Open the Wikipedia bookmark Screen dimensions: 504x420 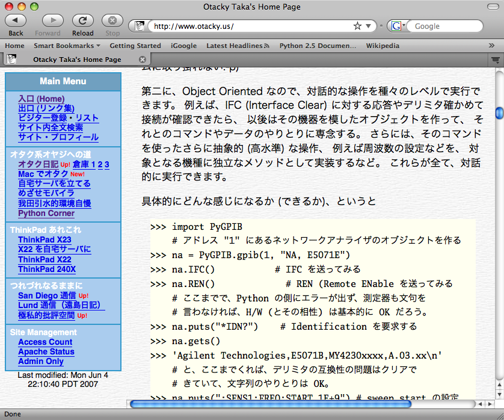click(x=383, y=46)
